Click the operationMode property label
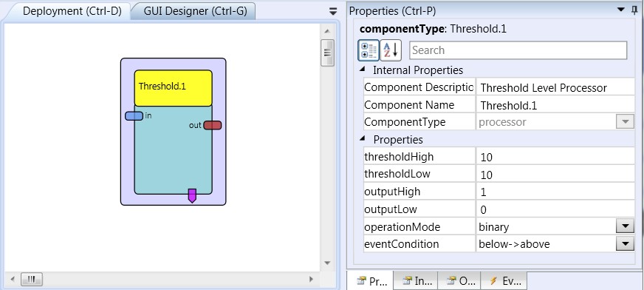 402,227
